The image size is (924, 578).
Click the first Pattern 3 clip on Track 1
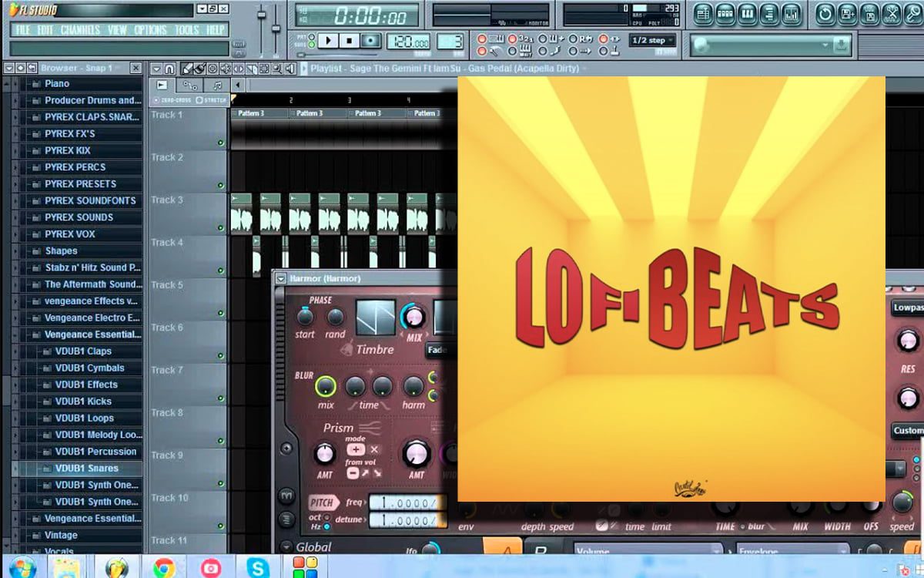(x=259, y=113)
